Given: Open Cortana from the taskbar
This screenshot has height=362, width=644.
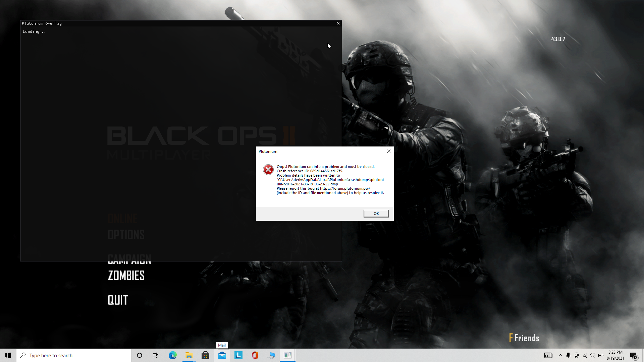Looking at the screenshot, I should tap(140, 355).
